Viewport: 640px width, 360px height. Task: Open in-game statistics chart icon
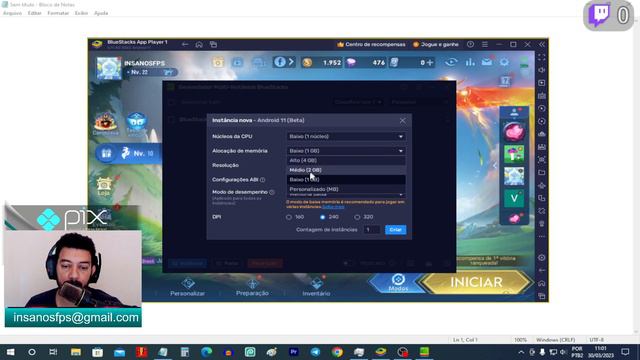coord(470,62)
